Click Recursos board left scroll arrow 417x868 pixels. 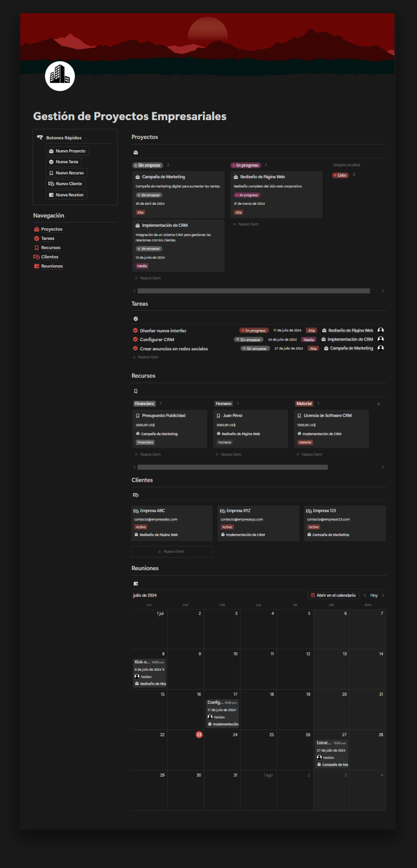134,467
